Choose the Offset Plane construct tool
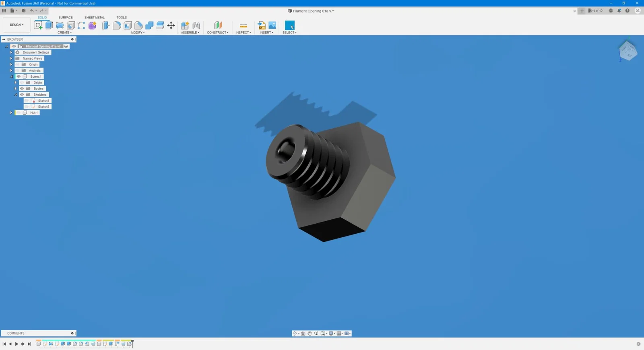 pyautogui.click(x=218, y=25)
